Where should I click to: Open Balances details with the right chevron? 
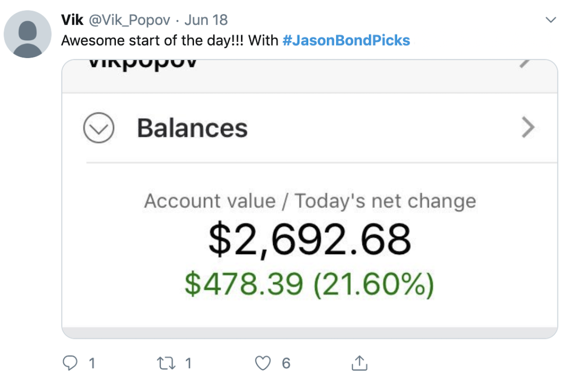tap(528, 128)
